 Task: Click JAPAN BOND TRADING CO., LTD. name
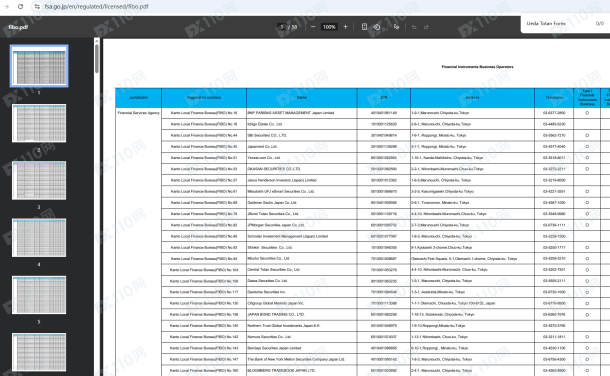[x=276, y=314]
